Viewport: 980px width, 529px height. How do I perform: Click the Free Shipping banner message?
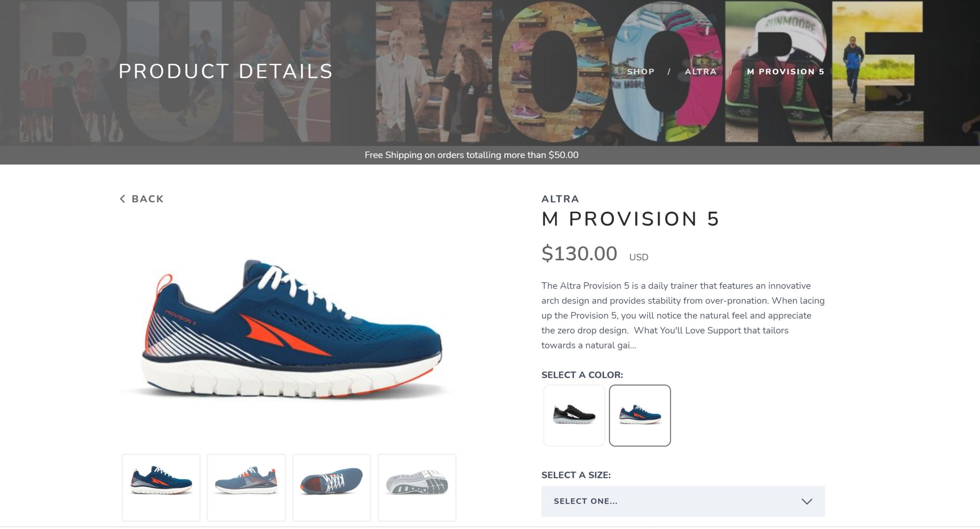(x=471, y=155)
